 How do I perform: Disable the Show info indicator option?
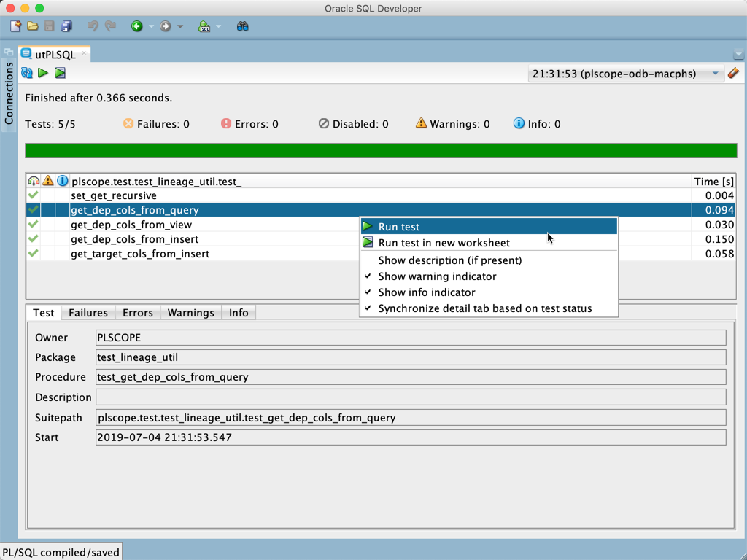pyautogui.click(x=426, y=292)
